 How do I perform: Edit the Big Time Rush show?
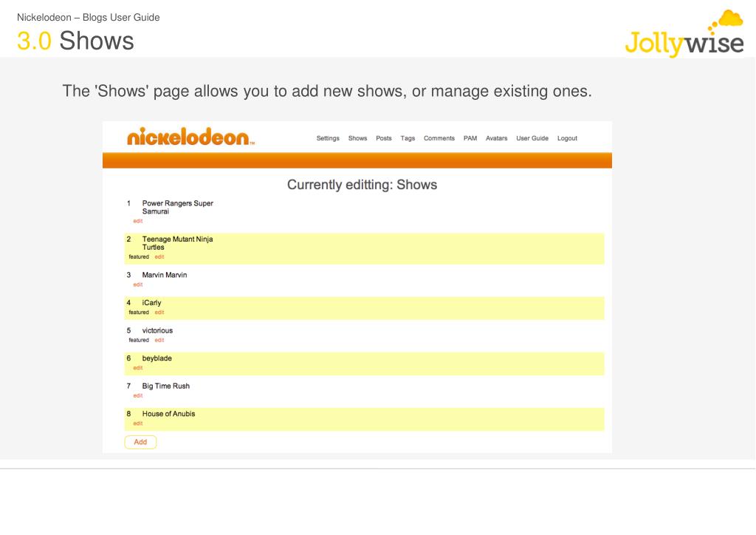[x=138, y=395]
